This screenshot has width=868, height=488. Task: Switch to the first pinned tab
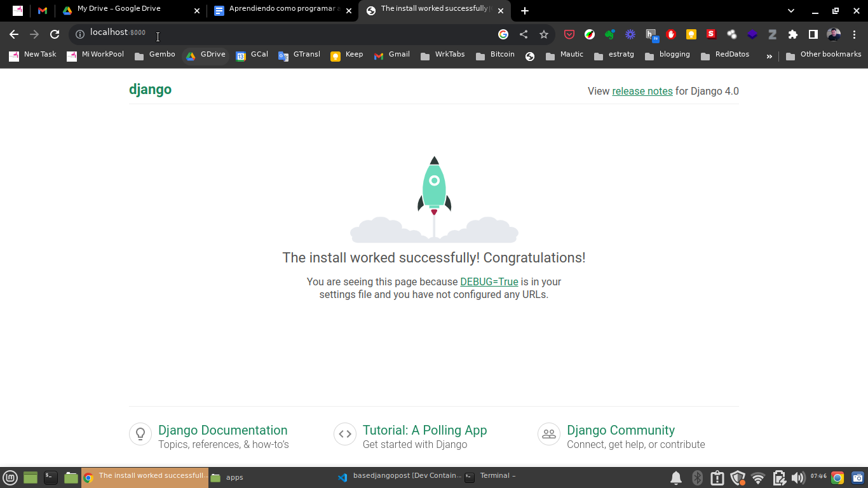pyautogui.click(x=18, y=11)
